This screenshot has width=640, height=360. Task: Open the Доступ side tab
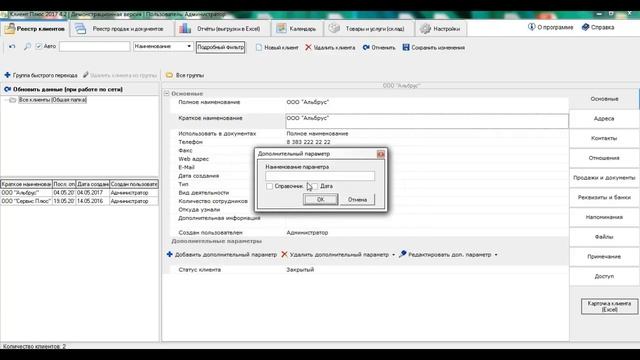604,276
